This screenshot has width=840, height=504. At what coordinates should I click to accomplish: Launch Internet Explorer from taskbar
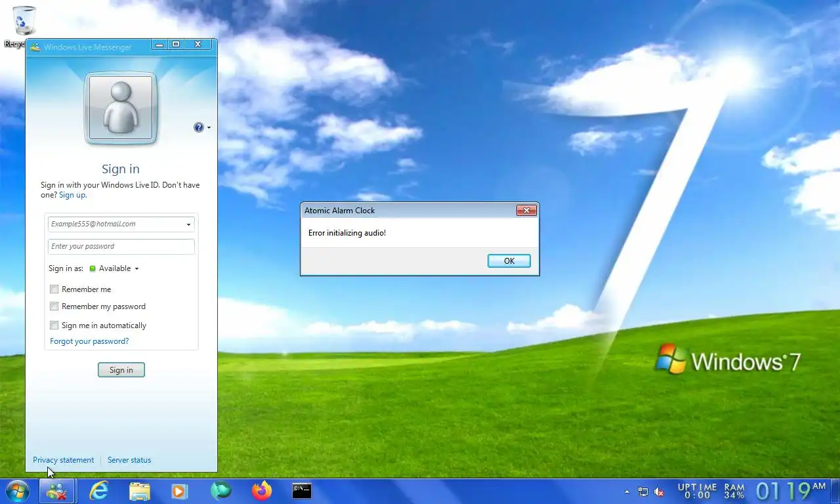[99, 491]
